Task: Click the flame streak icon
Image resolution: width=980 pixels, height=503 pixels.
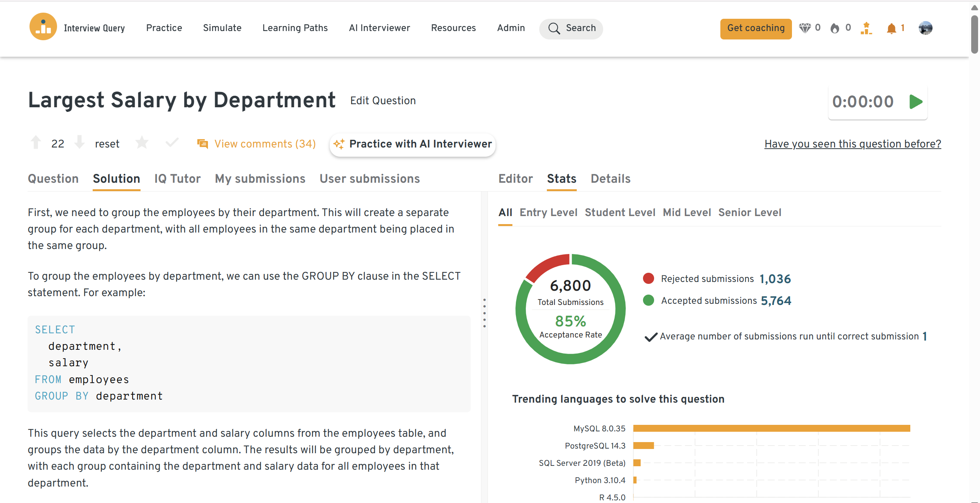Action: [835, 28]
